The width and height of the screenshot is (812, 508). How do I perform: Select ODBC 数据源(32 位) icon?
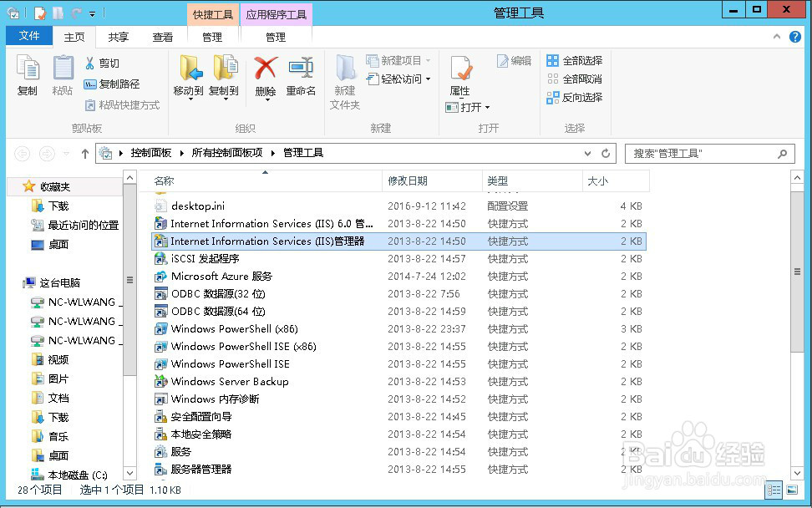coord(161,294)
